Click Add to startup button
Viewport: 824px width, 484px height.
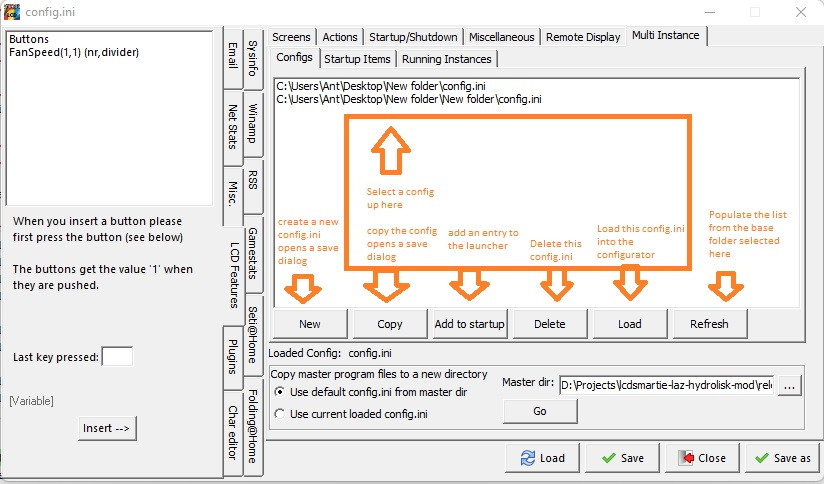point(470,324)
